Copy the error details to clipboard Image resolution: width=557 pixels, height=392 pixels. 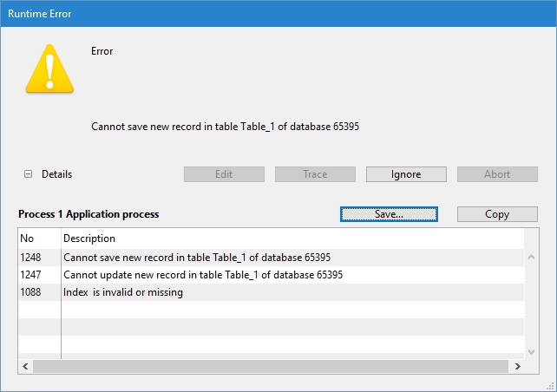497,214
